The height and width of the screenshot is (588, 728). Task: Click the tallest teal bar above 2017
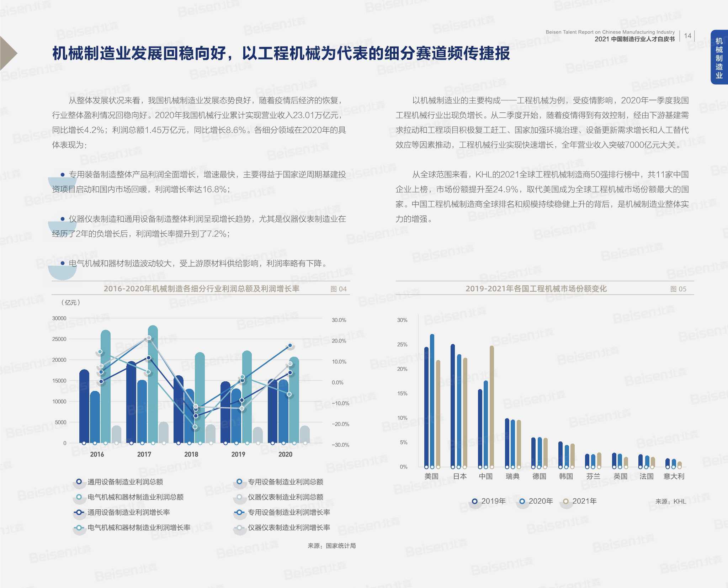[153, 384]
